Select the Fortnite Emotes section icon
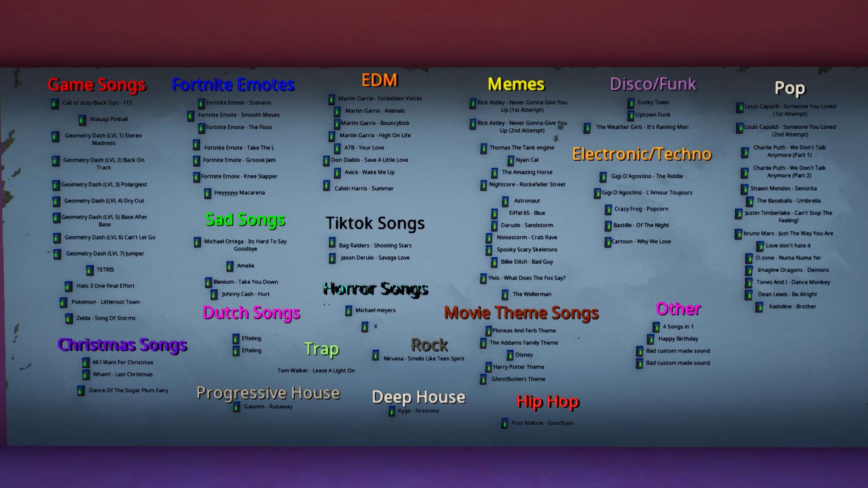Viewport: 868px width, 488px height. point(200,103)
